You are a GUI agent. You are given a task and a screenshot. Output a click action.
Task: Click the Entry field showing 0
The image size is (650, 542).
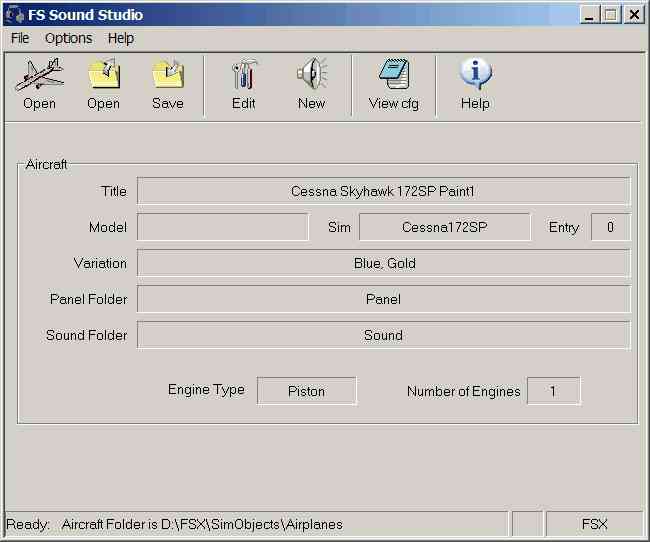point(610,227)
